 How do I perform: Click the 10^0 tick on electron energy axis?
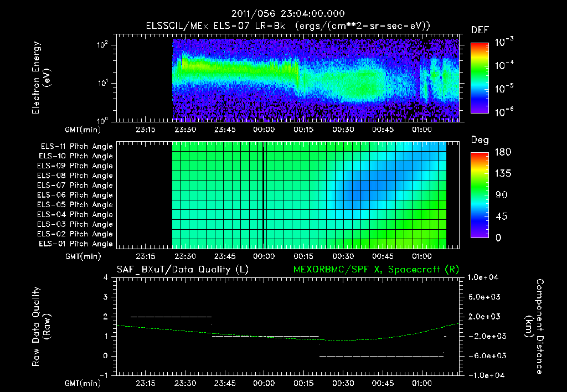pyautogui.click(x=102, y=121)
